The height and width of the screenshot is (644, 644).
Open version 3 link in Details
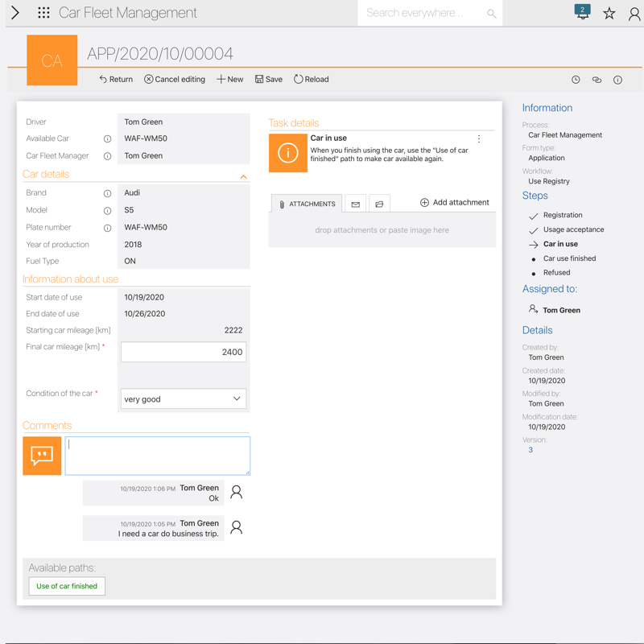(530, 450)
